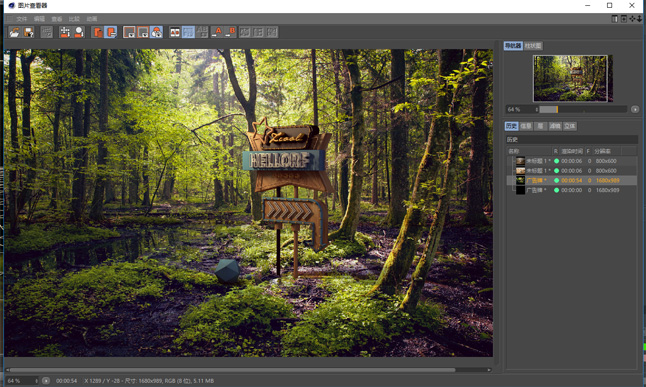Select the 层 tab
This screenshot has width=646, height=387.
540,126
